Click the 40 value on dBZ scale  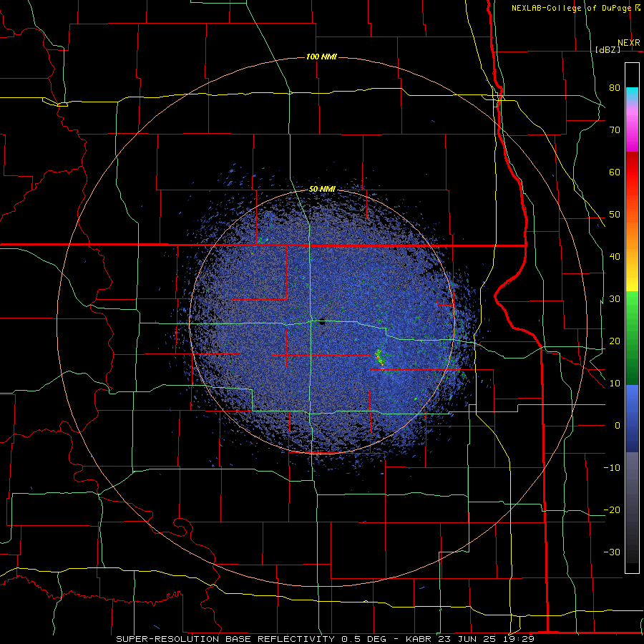click(x=615, y=257)
